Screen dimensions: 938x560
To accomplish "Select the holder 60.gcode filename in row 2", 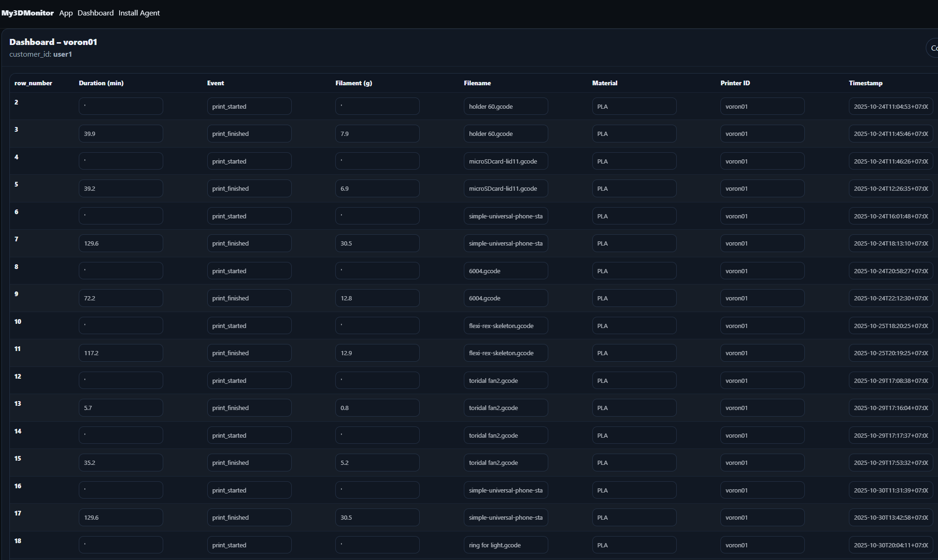I will coord(506,106).
